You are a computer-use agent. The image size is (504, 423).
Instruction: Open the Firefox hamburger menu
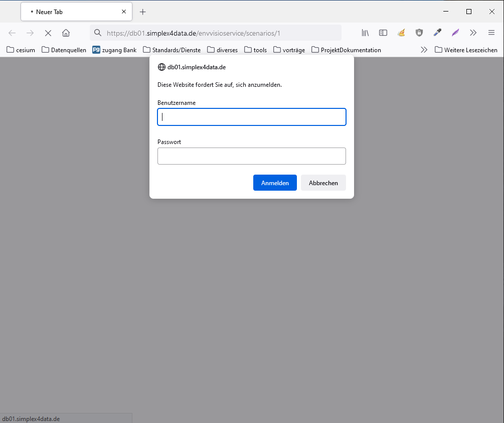tap(491, 33)
